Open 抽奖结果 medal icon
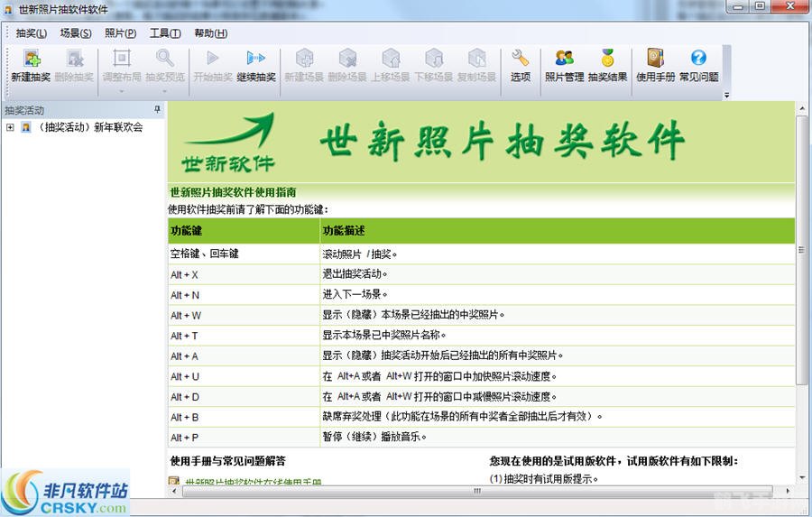Screen dimensions: 812x517 tap(607, 58)
